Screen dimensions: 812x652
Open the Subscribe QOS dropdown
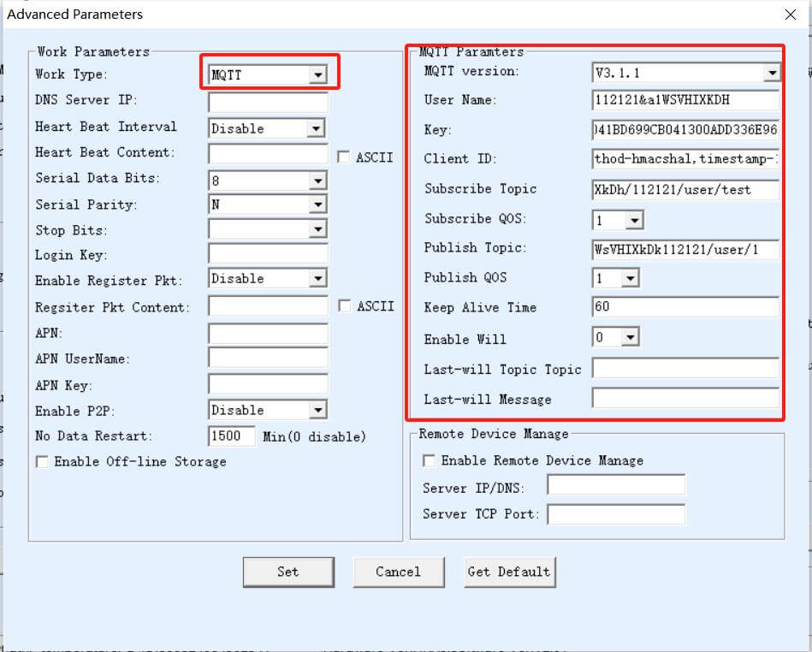618,220
